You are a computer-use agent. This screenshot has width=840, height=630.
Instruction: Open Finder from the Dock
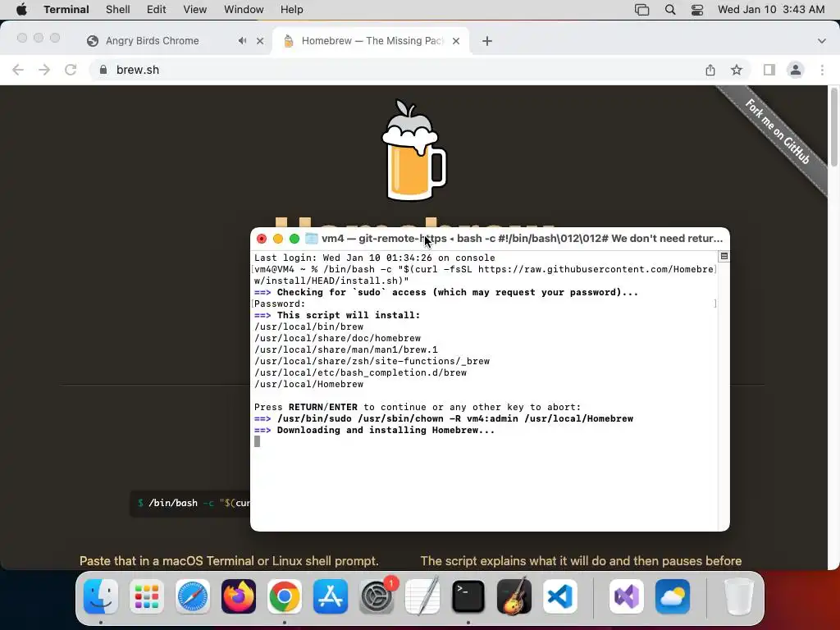point(101,596)
